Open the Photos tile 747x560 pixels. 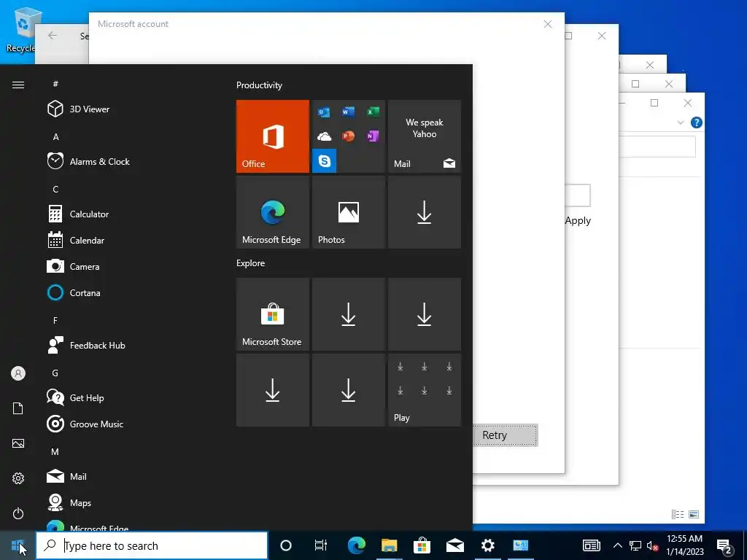pyautogui.click(x=349, y=212)
